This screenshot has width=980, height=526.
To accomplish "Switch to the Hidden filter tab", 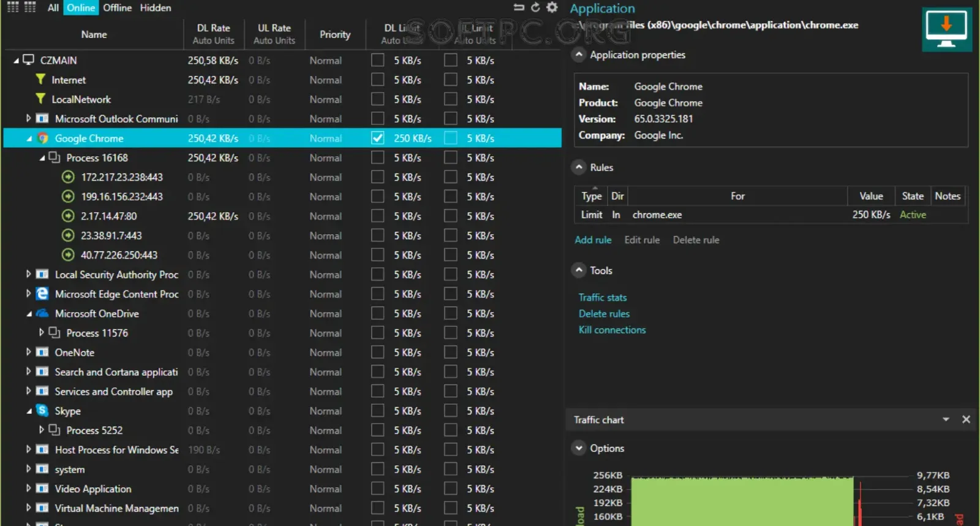I will (x=156, y=7).
